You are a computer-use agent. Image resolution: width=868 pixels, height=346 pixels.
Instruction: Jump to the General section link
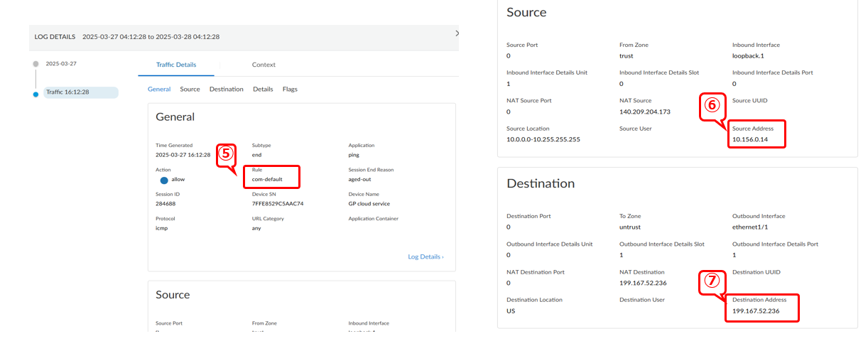click(159, 90)
